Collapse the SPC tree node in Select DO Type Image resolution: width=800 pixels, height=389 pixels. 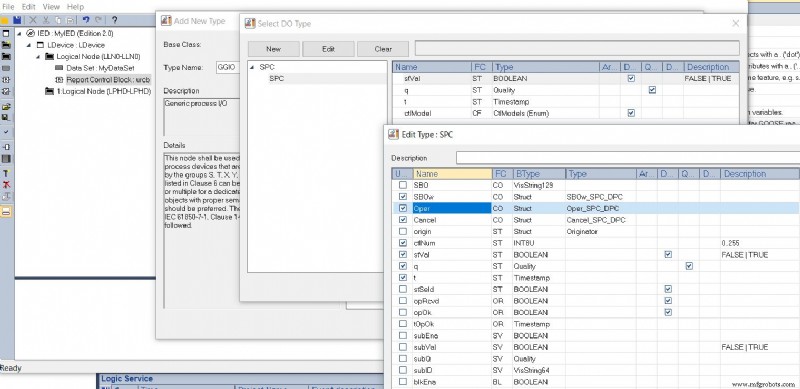[252, 67]
